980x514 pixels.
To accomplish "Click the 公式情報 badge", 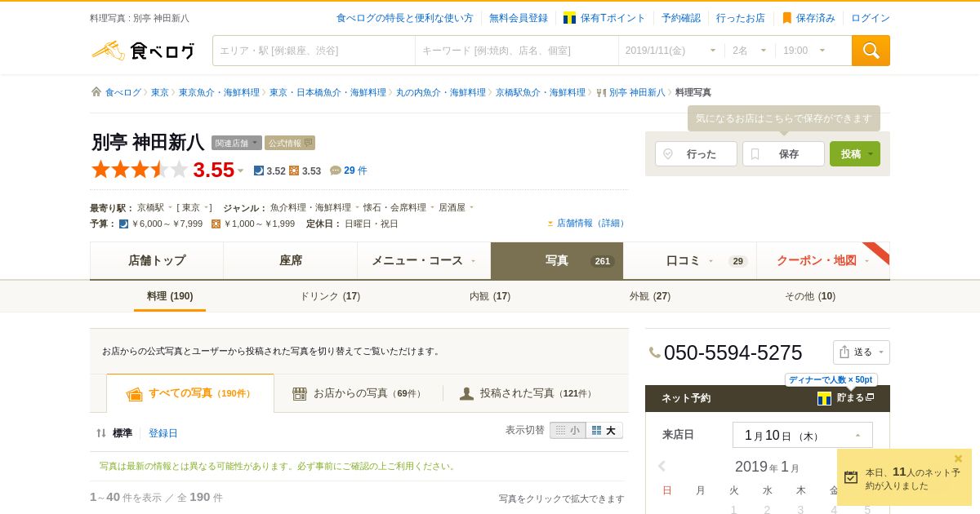I will pyautogui.click(x=290, y=143).
